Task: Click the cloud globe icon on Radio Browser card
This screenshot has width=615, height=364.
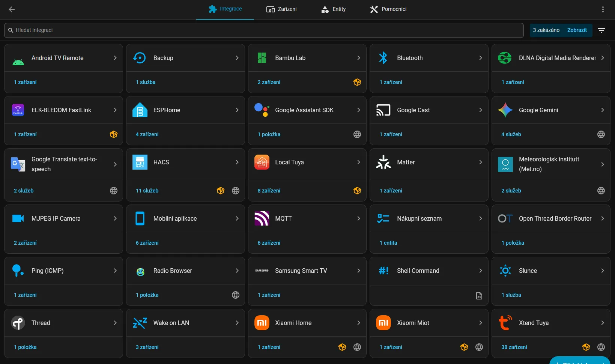Action: pos(235,295)
